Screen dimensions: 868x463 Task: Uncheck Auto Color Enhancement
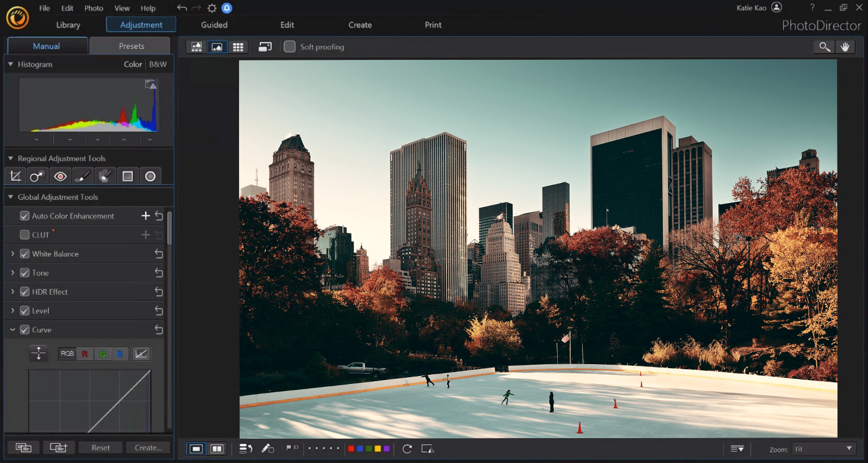tap(25, 216)
